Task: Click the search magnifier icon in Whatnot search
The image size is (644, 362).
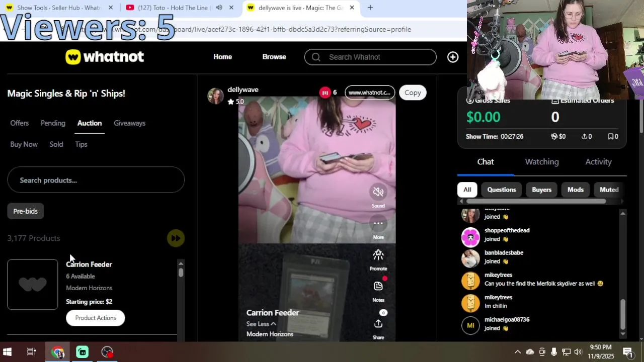Action: (x=316, y=57)
